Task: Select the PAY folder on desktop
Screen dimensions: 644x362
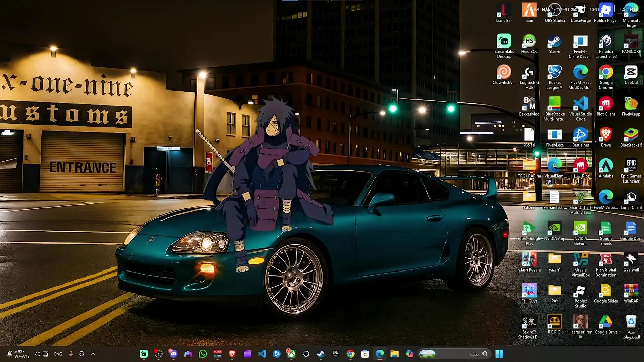Action: [554, 294]
